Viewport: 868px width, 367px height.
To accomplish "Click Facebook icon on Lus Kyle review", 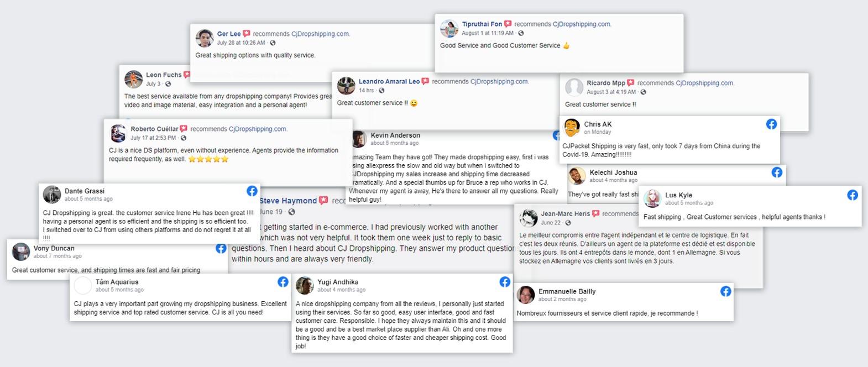I will (x=853, y=195).
